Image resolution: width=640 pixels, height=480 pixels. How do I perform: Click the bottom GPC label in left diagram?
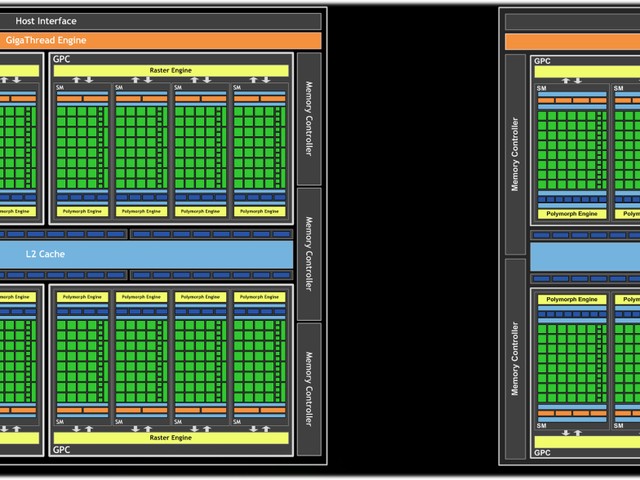[x=62, y=450]
